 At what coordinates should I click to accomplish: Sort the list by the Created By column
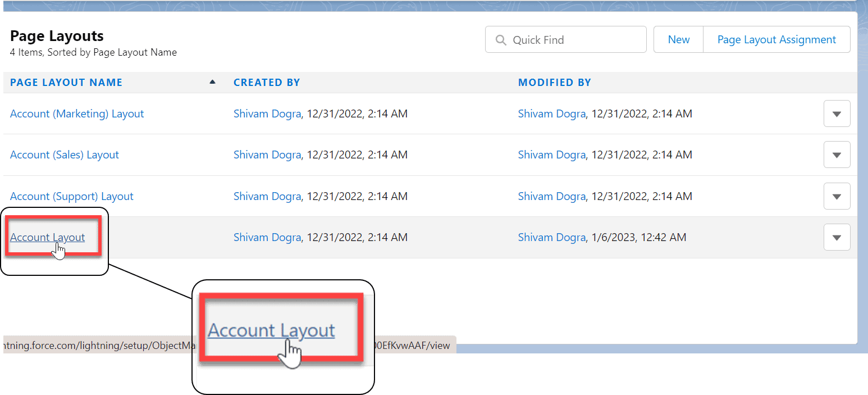coord(267,81)
